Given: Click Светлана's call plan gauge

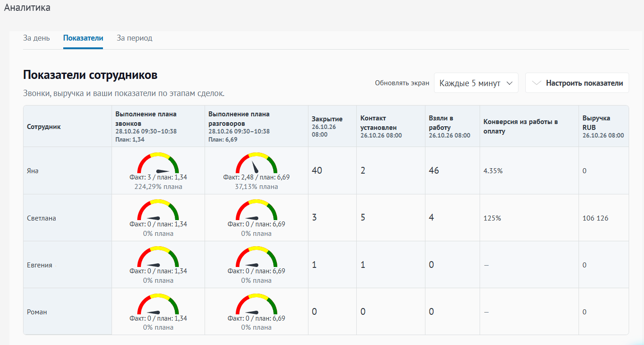Looking at the screenshot, I should pos(158,210).
